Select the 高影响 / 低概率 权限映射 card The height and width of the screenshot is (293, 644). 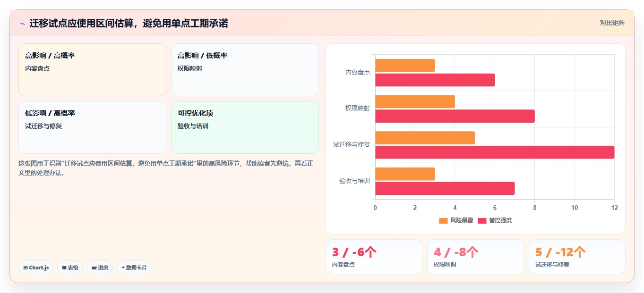point(245,70)
